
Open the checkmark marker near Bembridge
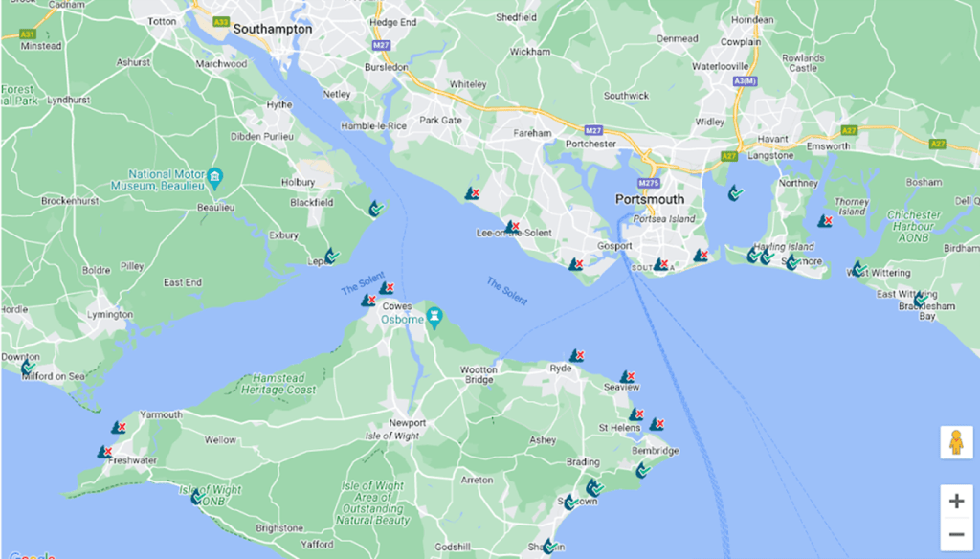click(644, 470)
